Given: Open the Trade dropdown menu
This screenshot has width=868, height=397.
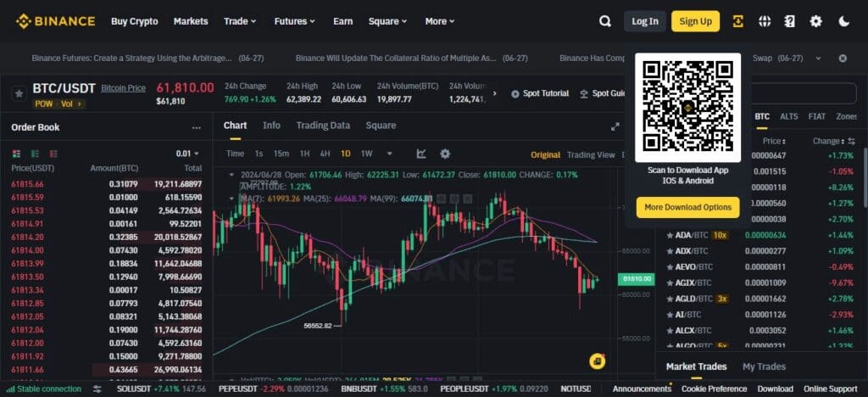Looking at the screenshot, I should pyautogui.click(x=240, y=21).
